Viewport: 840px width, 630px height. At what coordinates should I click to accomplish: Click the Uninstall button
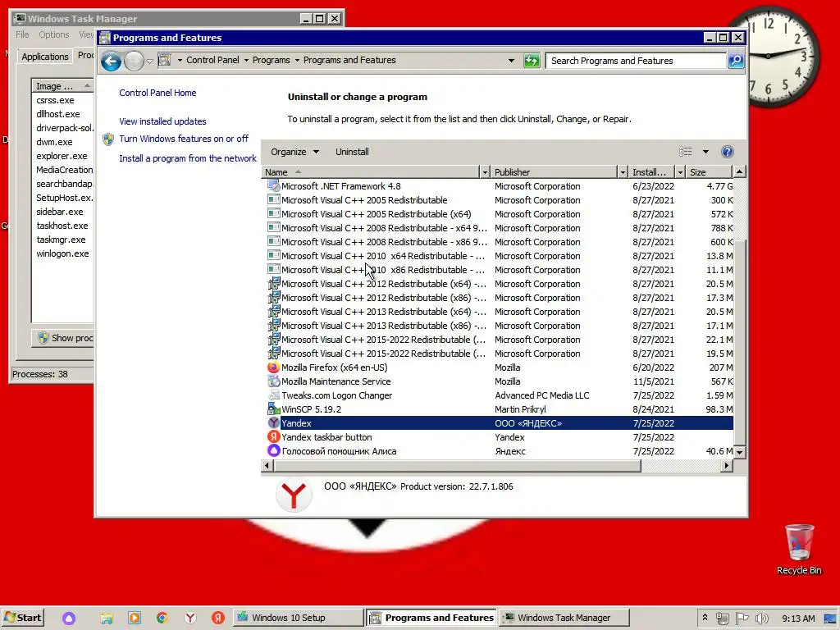click(x=352, y=152)
